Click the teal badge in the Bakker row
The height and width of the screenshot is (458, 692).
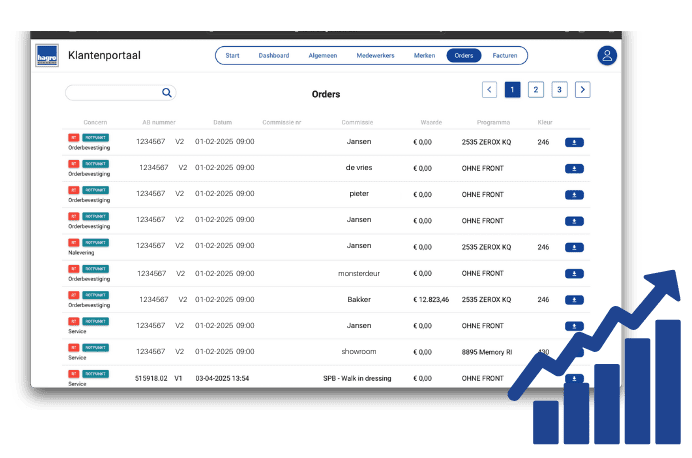point(95,295)
